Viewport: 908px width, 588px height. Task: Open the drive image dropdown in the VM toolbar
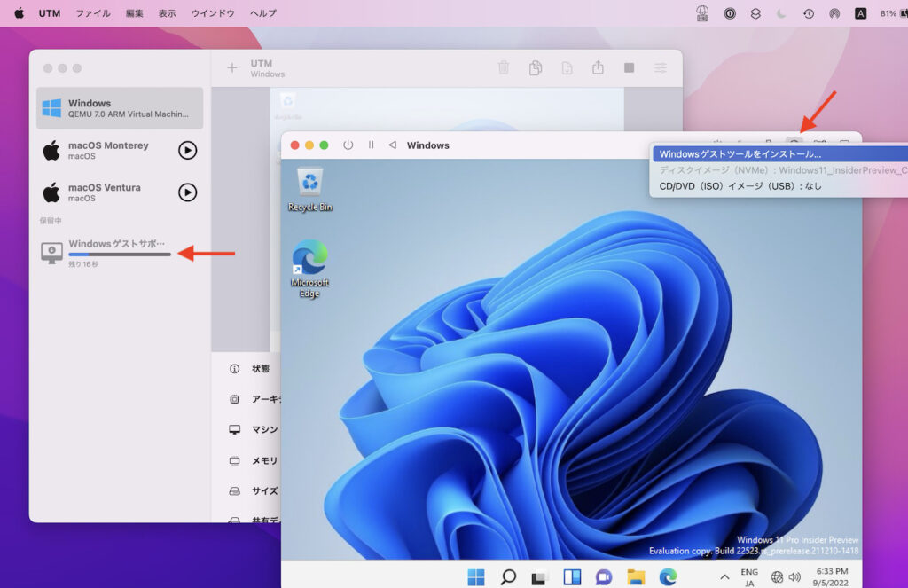click(x=795, y=142)
